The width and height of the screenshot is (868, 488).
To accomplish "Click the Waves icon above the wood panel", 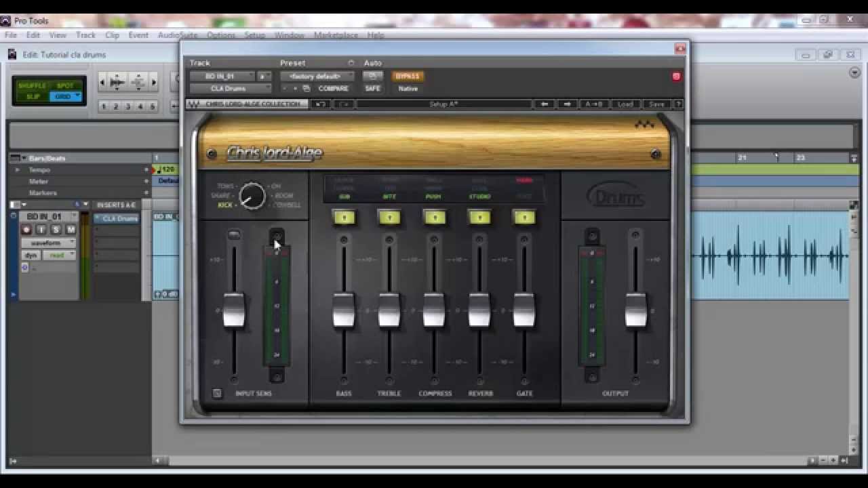I will coord(644,124).
